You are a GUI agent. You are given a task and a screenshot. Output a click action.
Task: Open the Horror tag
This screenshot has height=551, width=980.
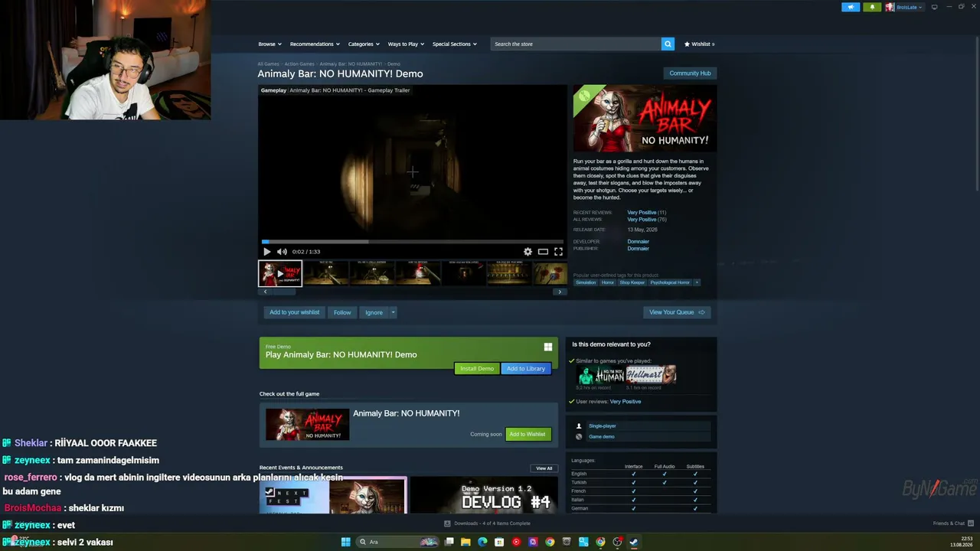pyautogui.click(x=608, y=282)
